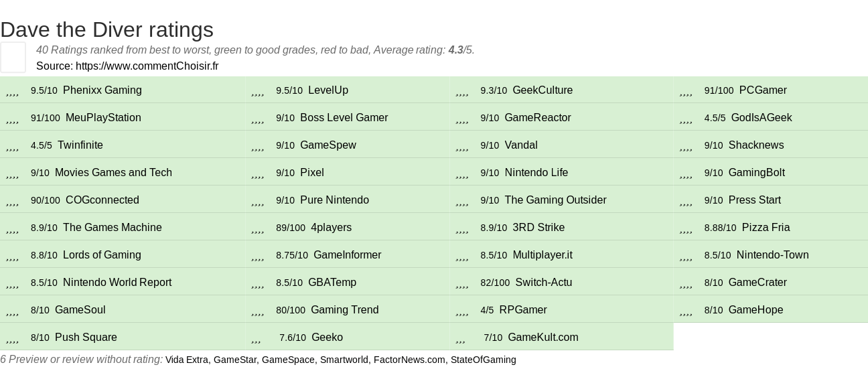Click the star icons beside GameInformer
868x367 pixels.
257,256
